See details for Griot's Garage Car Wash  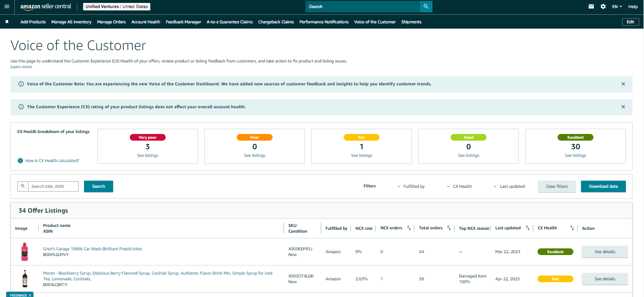[x=605, y=252]
